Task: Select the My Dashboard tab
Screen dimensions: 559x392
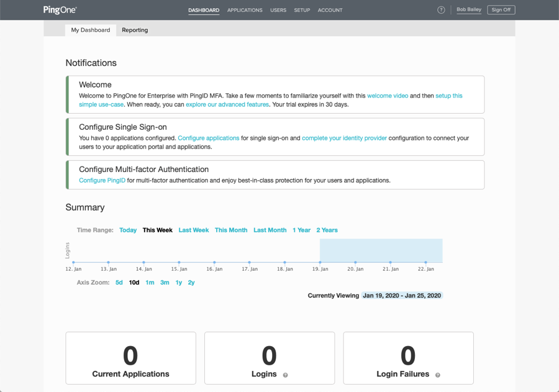Action: (91, 30)
